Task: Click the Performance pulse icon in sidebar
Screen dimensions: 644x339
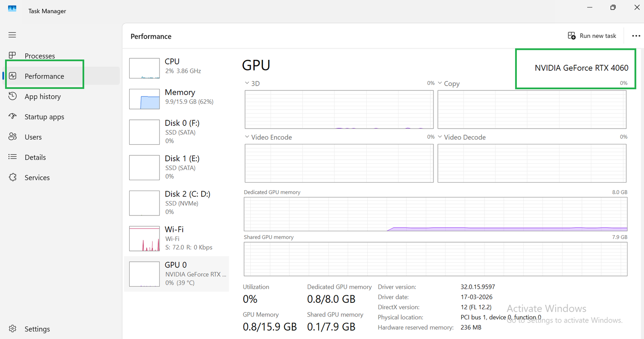Action: coord(12,76)
